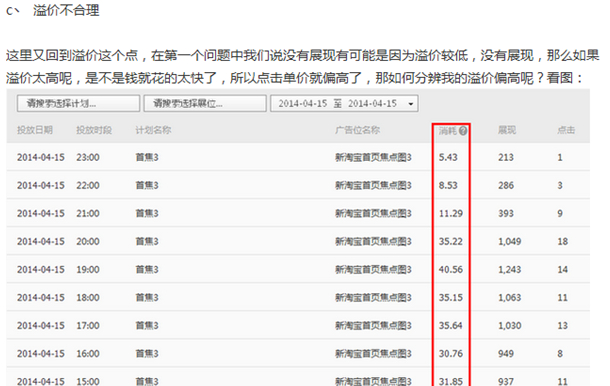Click the clicks value 14 in 19:00 row
This screenshot has width=610, height=386.
click(x=563, y=269)
